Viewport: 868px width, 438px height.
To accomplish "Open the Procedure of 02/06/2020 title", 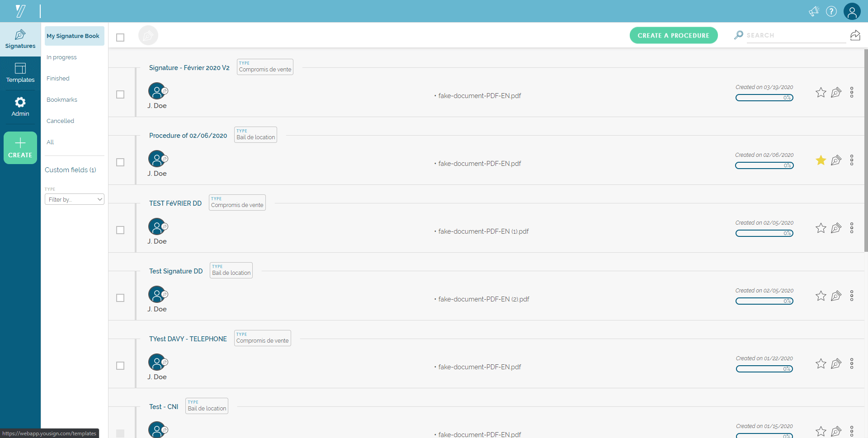I will 188,136.
